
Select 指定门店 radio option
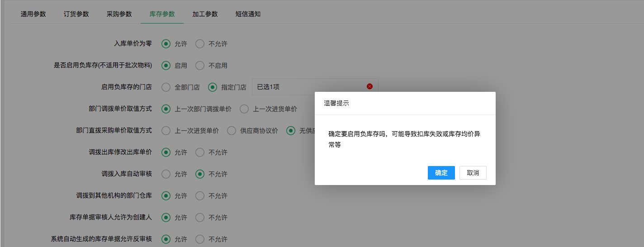[x=213, y=87]
